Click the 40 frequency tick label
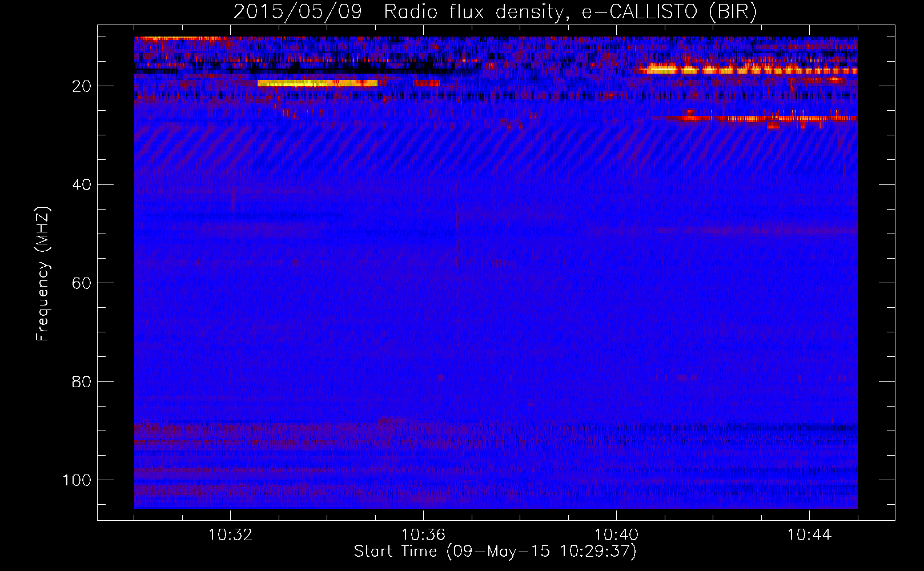 point(82,185)
